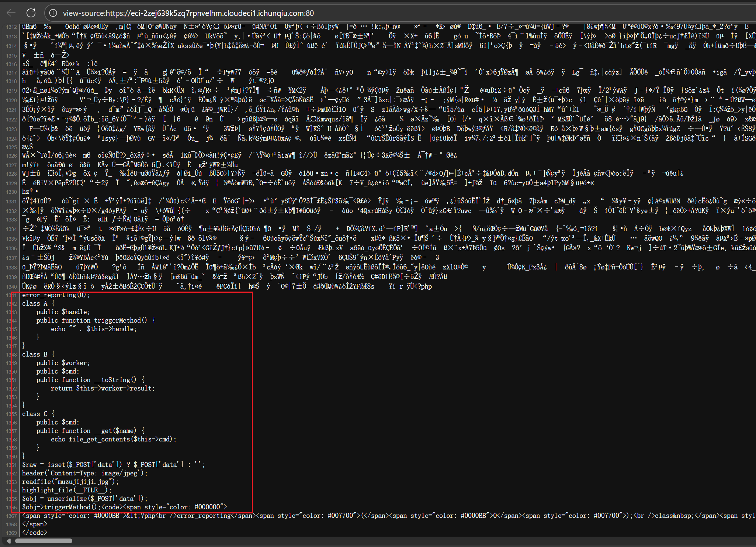Click the error_reporting(0) line

click(x=56, y=295)
